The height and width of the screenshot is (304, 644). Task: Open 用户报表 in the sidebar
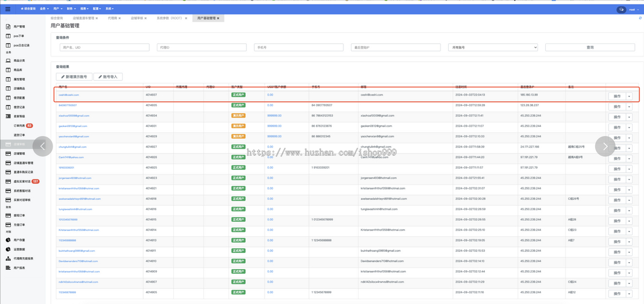19,267
